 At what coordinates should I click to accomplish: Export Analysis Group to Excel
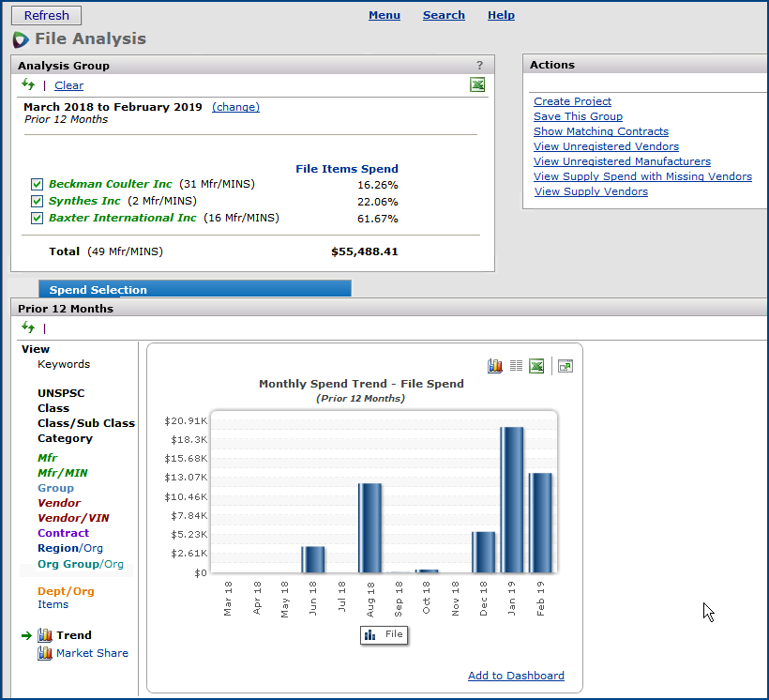(x=477, y=85)
